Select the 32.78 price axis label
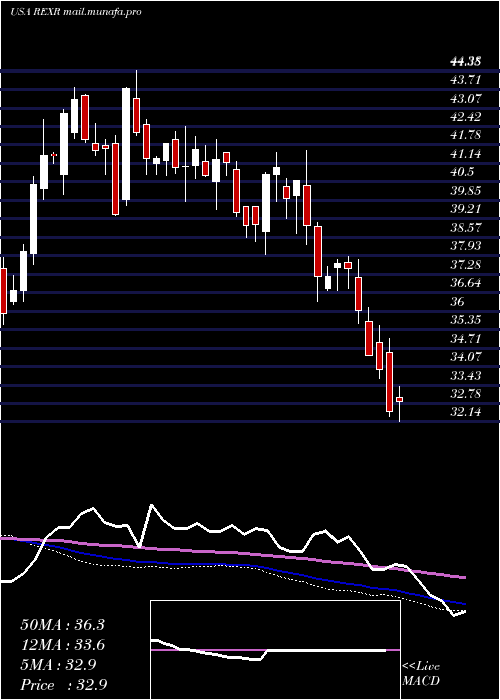 [x=465, y=394]
